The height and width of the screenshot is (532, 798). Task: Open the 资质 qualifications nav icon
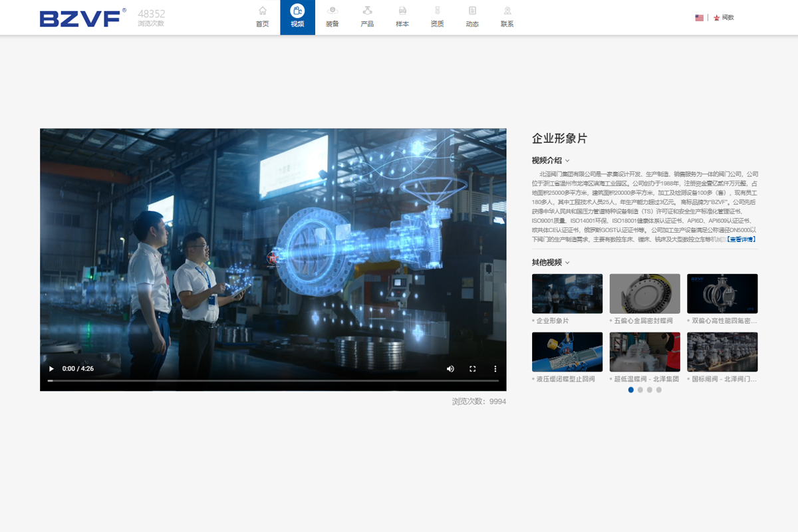437,11
